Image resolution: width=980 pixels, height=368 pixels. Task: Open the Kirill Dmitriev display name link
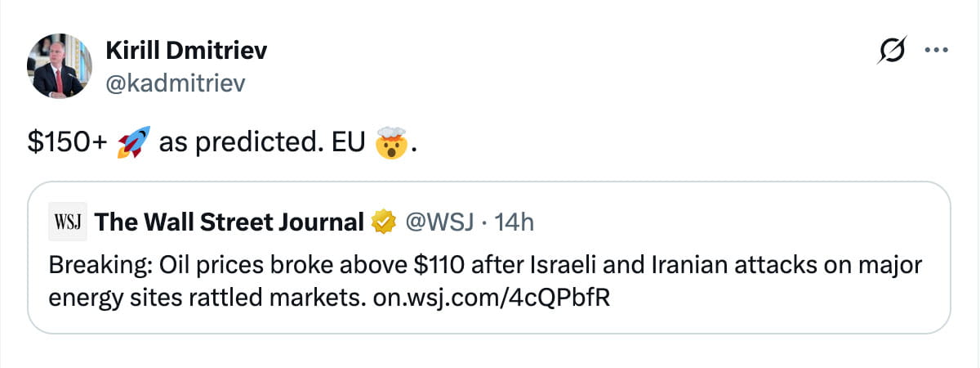(186, 52)
